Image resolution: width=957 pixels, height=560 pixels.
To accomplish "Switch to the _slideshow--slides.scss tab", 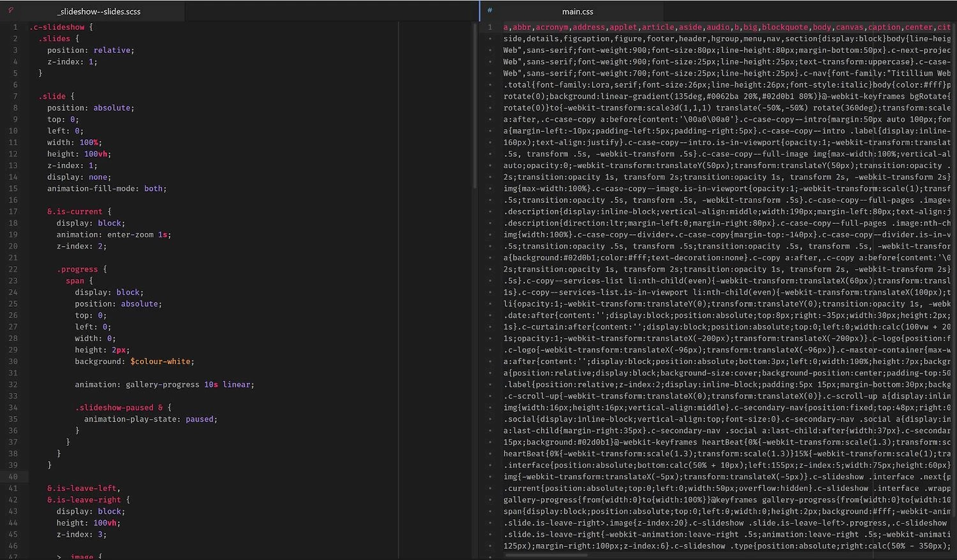I will click(99, 11).
